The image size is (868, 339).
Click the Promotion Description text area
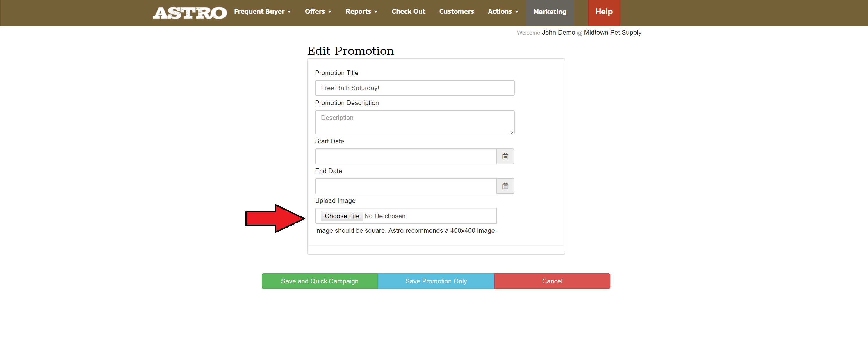tap(414, 122)
